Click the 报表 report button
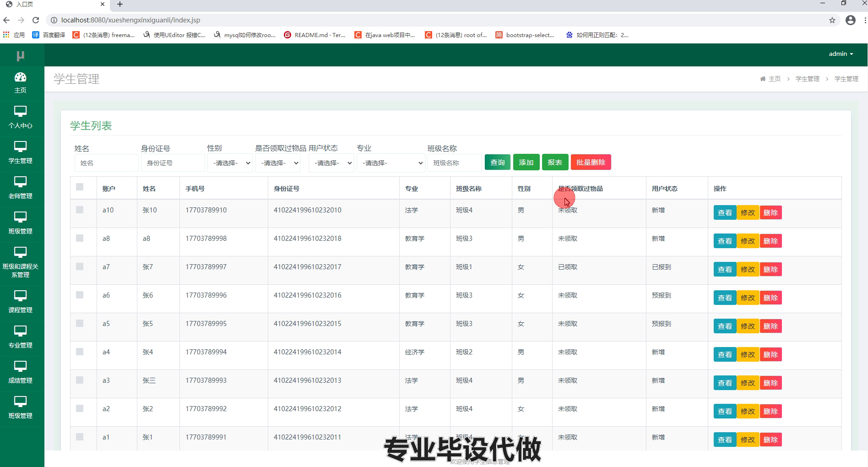 (x=555, y=163)
